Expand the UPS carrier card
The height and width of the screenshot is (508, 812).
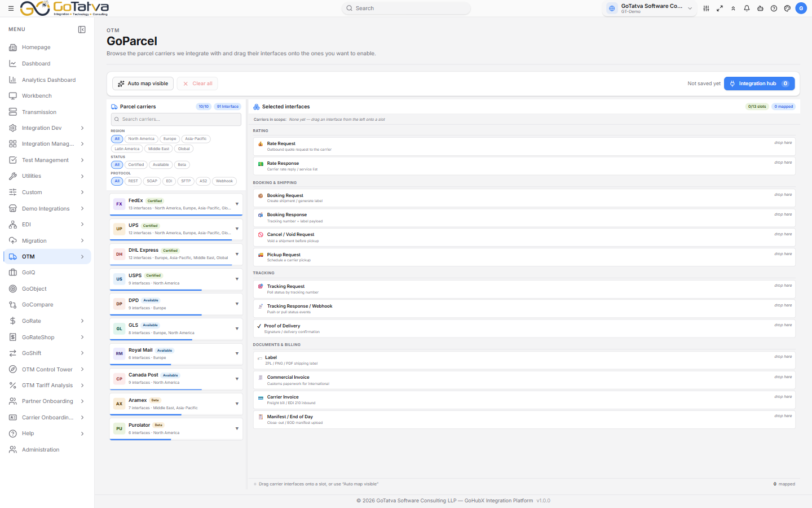[x=237, y=229]
